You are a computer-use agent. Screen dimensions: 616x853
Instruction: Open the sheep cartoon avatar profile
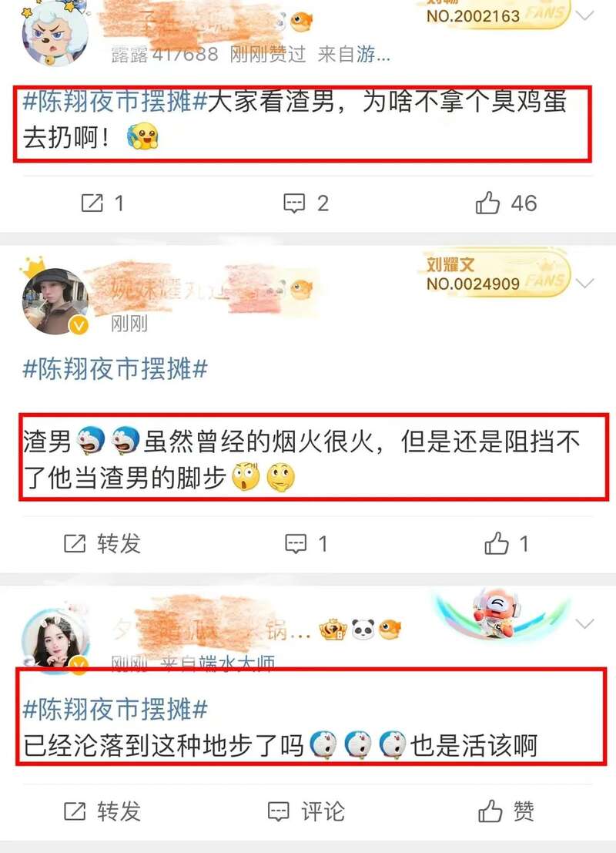tap(55, 32)
